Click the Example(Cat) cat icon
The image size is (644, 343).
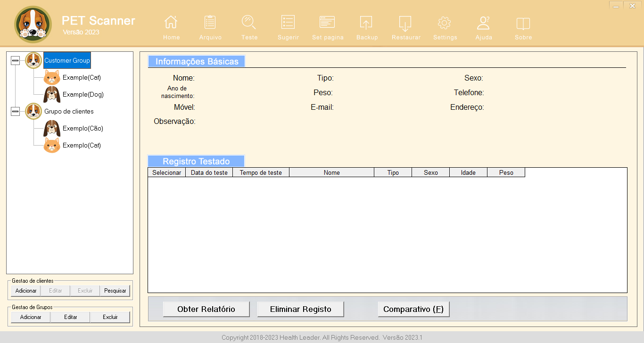click(x=52, y=77)
